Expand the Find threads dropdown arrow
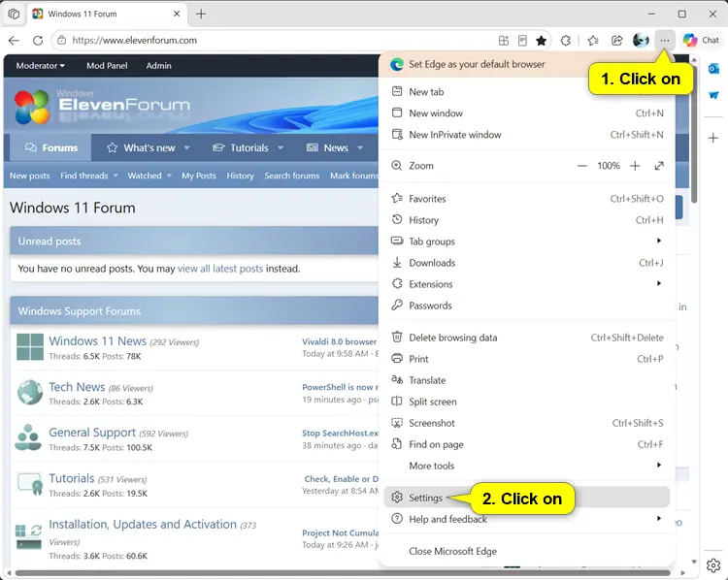This screenshot has width=728, height=580. coord(116,176)
